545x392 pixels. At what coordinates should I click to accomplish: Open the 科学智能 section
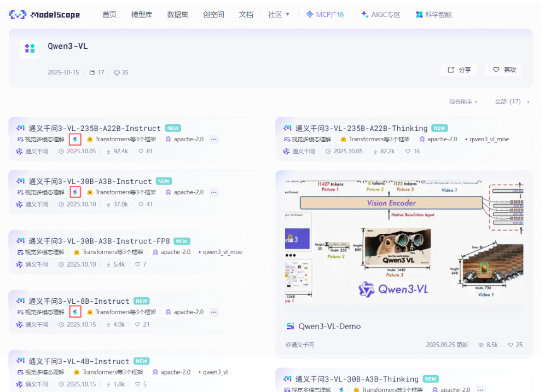tap(434, 15)
